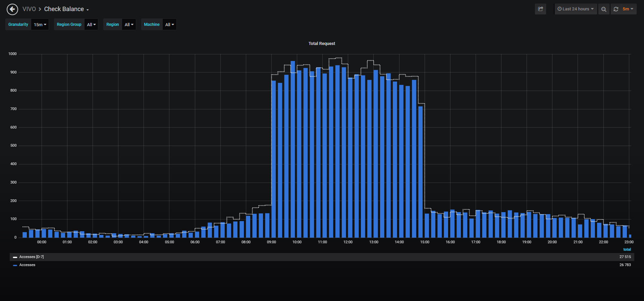Click the VIVO folder breadcrumb link
Image resolution: width=644 pixels, height=301 pixels.
[x=29, y=9]
